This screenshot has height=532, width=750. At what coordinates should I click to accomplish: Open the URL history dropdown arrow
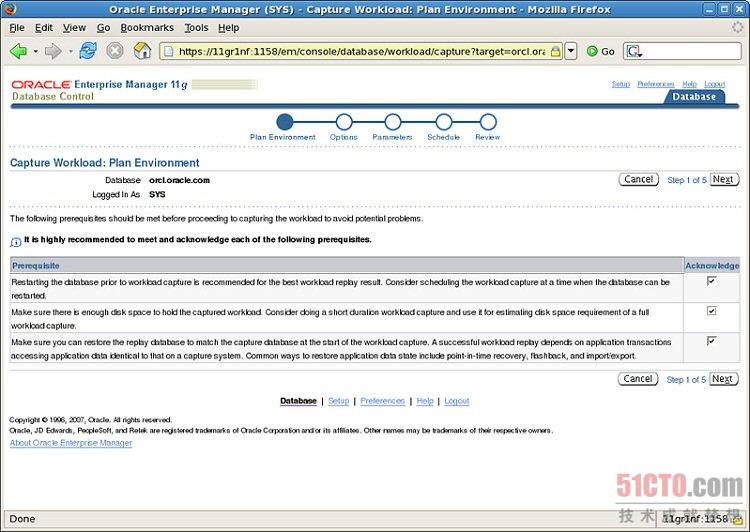click(571, 51)
